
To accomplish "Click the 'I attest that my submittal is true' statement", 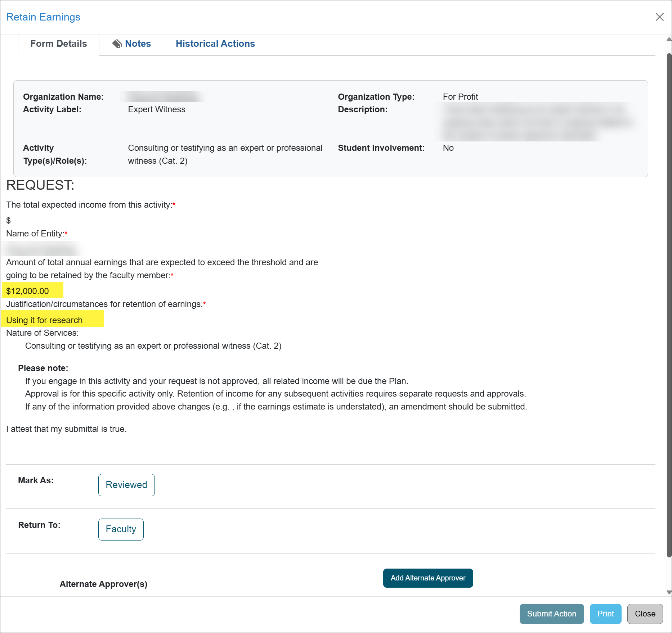I will click(66, 429).
